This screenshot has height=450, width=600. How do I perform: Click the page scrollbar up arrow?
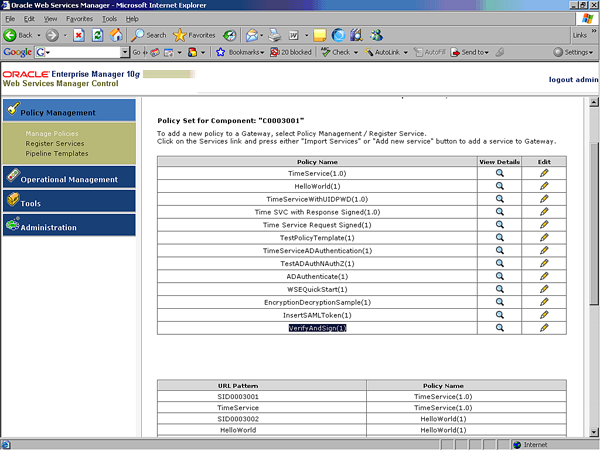594,102
